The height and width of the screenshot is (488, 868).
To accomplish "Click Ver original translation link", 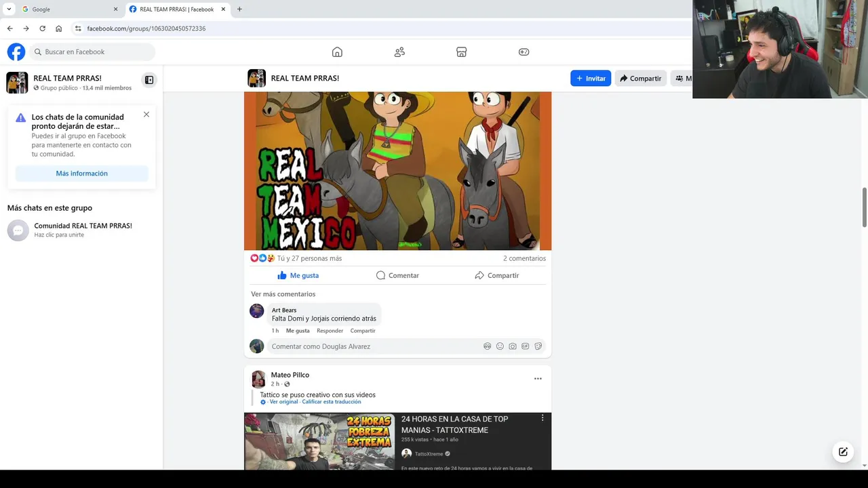I will pos(283,402).
